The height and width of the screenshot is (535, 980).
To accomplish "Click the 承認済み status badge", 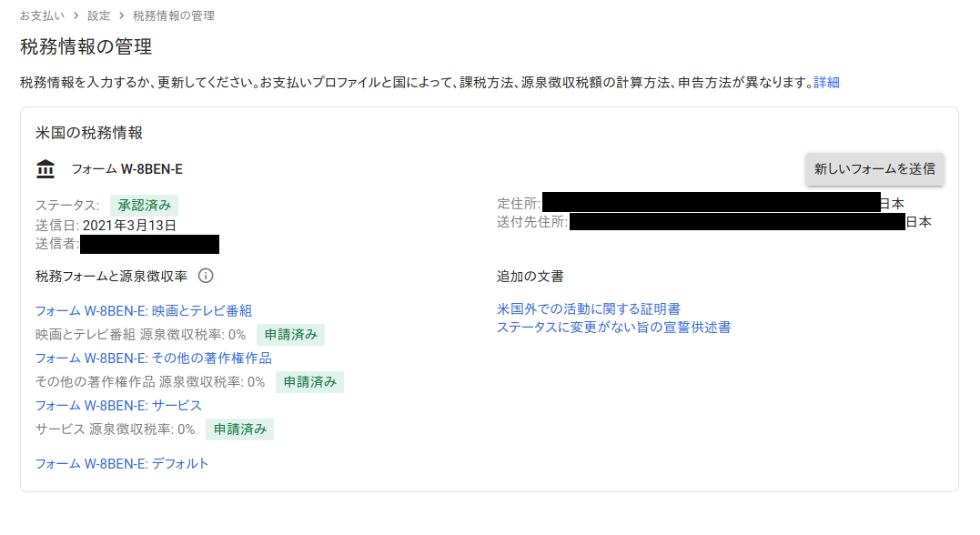I will pos(145,205).
